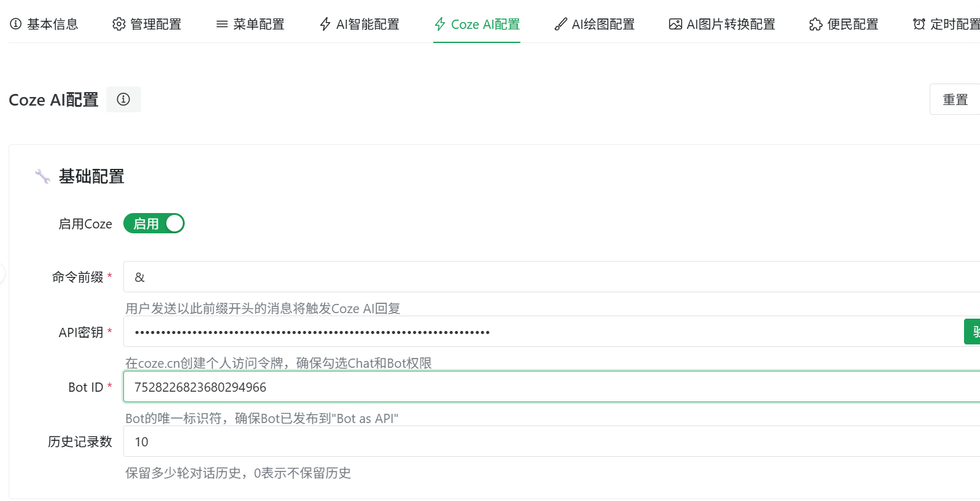The height and width of the screenshot is (501, 980).
Task: Click the 基础配置 section heading
Action: [x=91, y=177]
